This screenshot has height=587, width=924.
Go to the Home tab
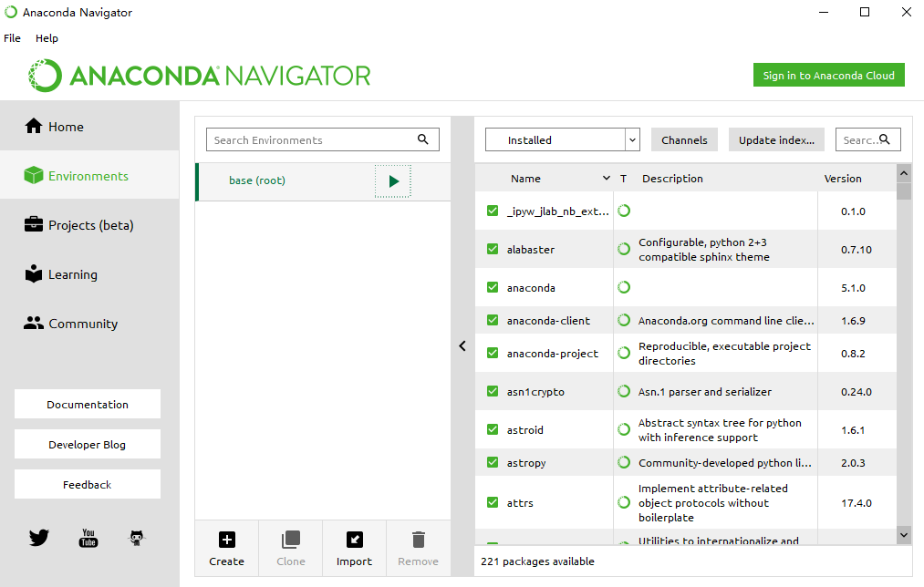[x=89, y=126]
